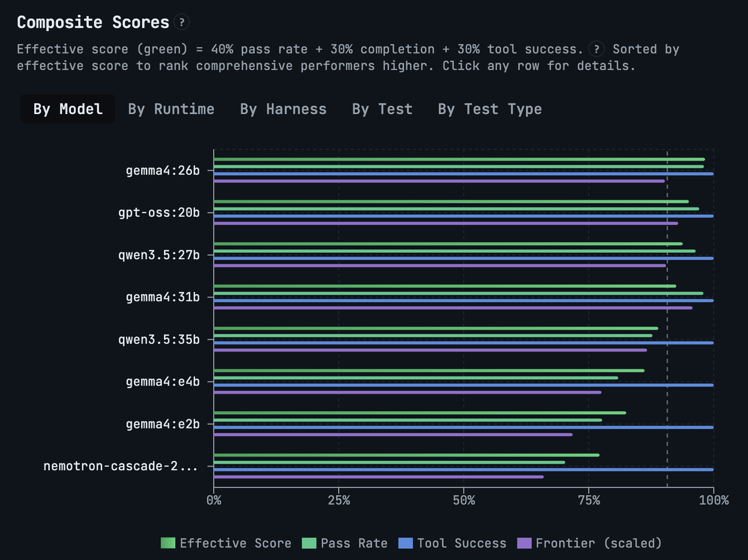The image size is (748, 560).
Task: Toggle Tool Success legend entry
Action: click(x=452, y=543)
